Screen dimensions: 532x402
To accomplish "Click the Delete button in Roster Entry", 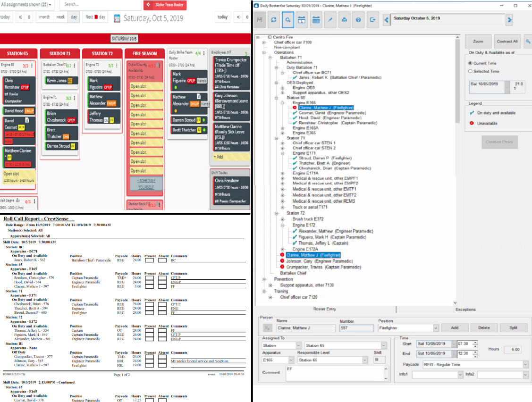I will 484,328.
